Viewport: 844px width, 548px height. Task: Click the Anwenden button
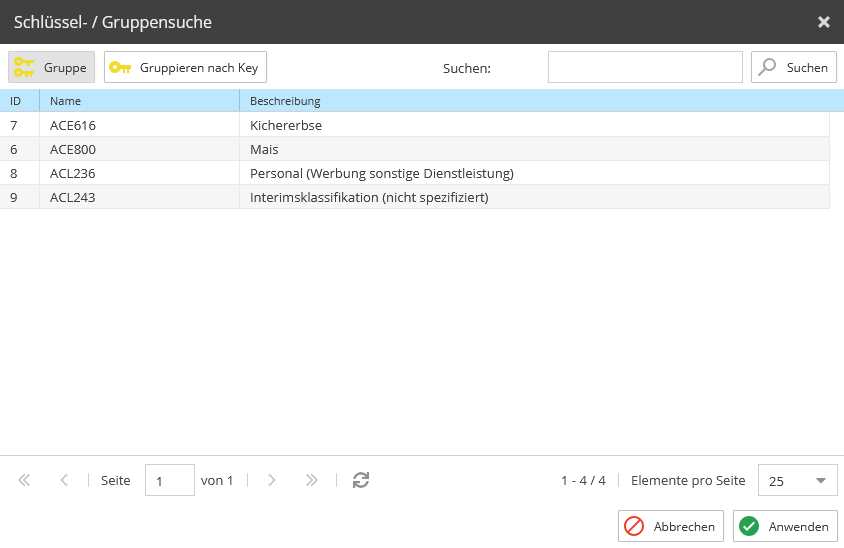click(785, 526)
